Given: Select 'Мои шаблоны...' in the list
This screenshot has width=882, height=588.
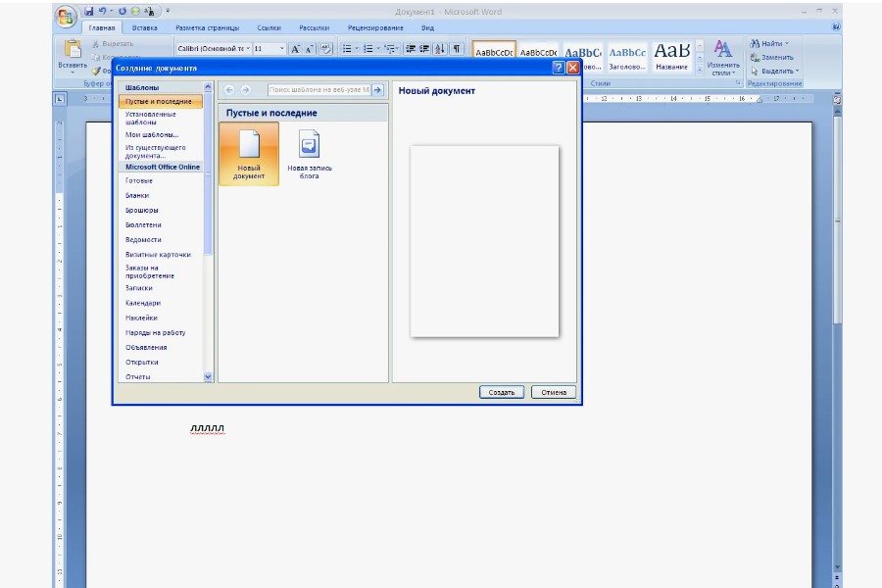Looking at the screenshot, I should click(152, 134).
